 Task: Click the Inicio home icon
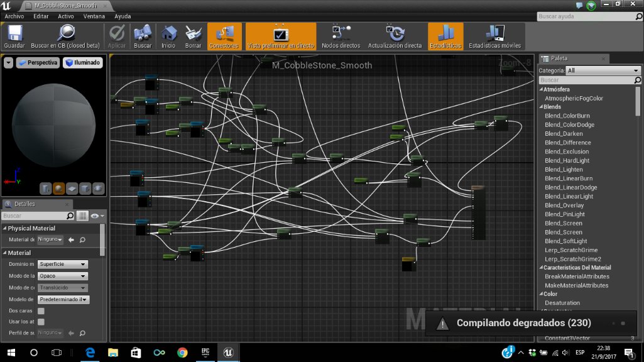(168, 36)
